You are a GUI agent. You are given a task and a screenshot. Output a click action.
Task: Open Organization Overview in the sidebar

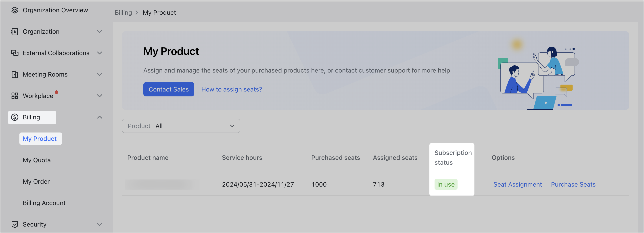(x=55, y=10)
